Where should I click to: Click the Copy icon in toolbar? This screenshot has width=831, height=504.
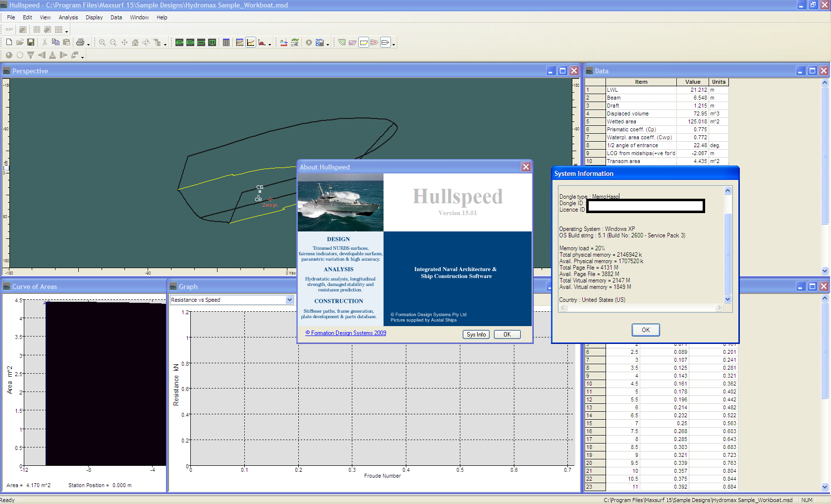55,43
